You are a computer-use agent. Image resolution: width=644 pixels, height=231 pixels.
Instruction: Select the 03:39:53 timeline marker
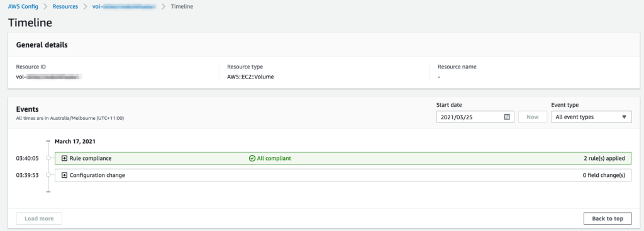pos(48,175)
